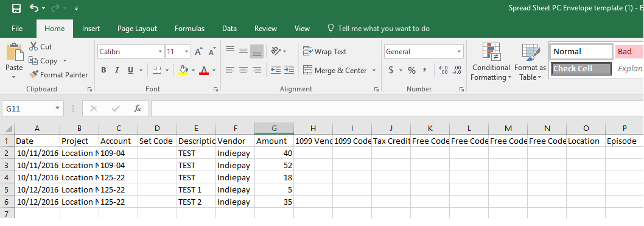This screenshot has width=644, height=226.
Task: Expand the General number format dropdown
Action: point(459,52)
